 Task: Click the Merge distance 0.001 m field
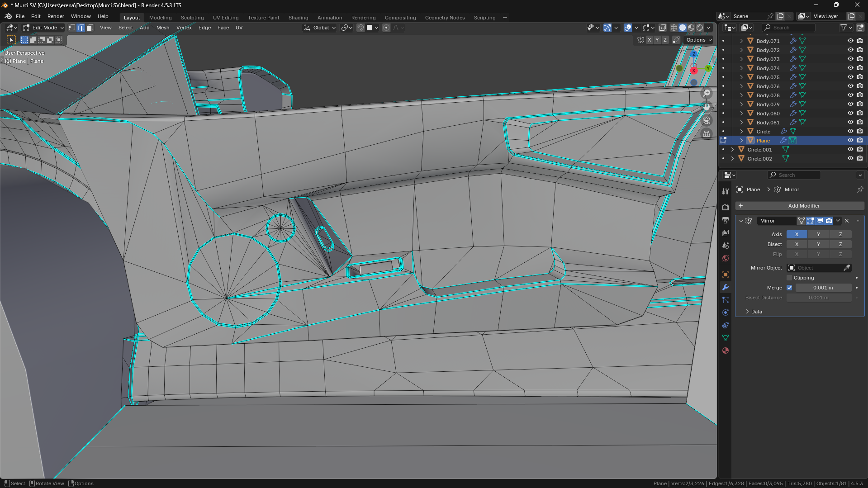(x=823, y=288)
